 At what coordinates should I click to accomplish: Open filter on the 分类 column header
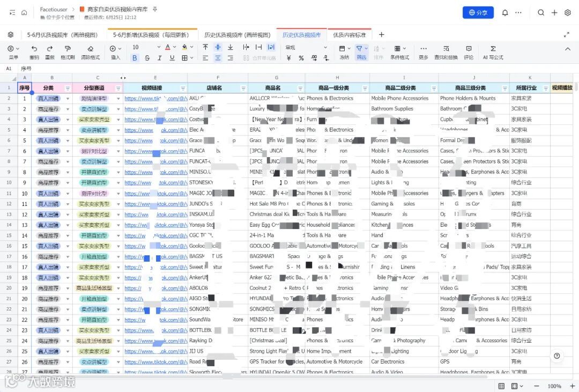tap(68, 88)
